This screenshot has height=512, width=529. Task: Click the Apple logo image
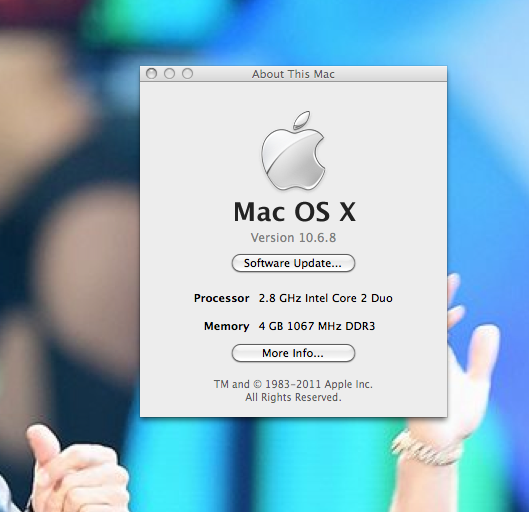point(293,151)
